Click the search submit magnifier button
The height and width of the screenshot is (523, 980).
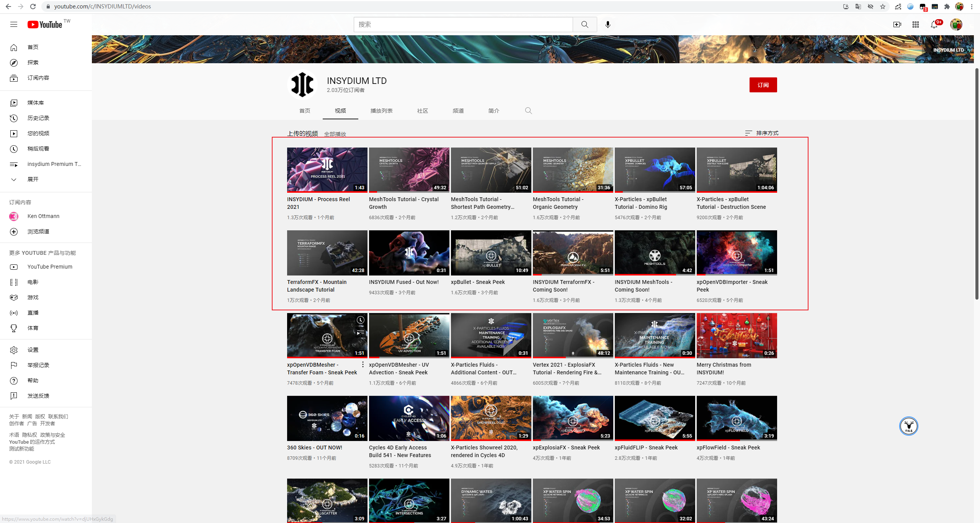coord(585,25)
